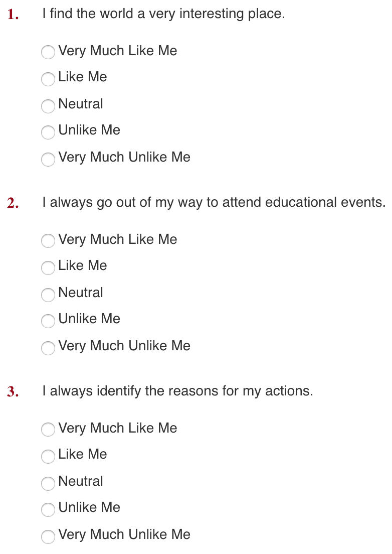
Task: Pick 'Unlike Me' for question 1
Action: (x=48, y=132)
